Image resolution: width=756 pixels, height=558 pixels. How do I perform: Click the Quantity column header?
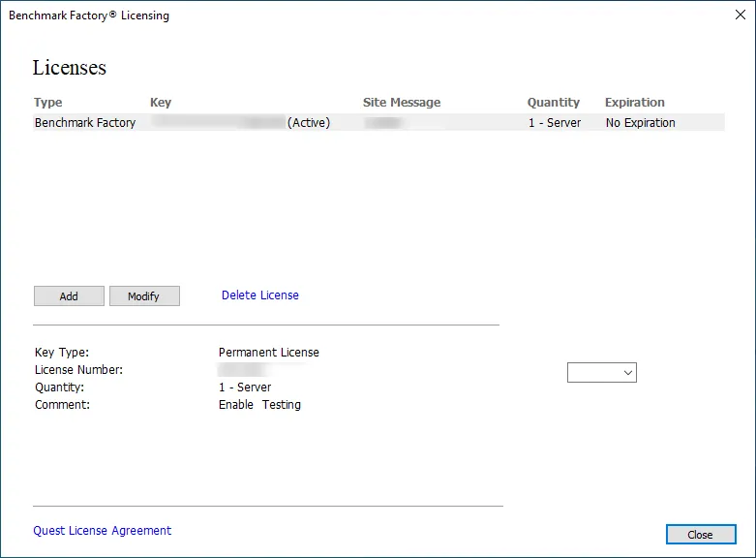(x=554, y=103)
